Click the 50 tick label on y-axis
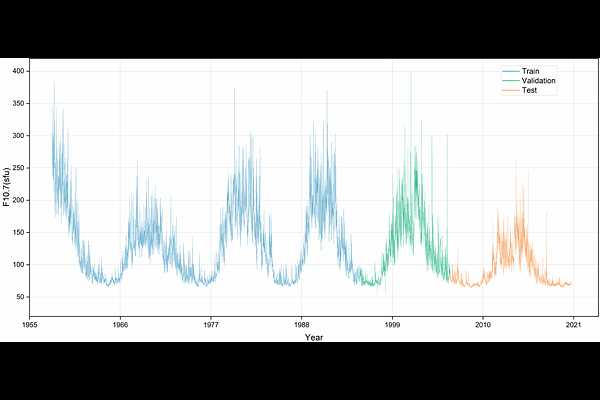The height and width of the screenshot is (400, 600). click(20, 297)
